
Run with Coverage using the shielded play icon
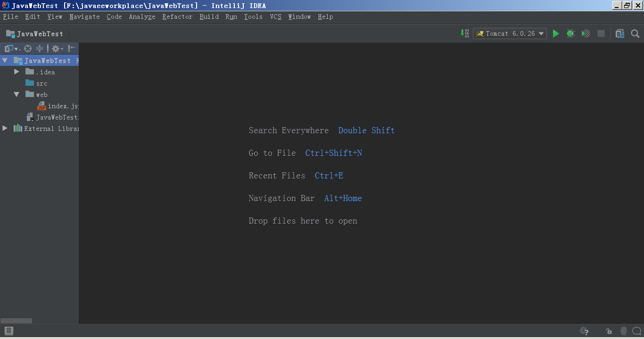[x=586, y=33]
